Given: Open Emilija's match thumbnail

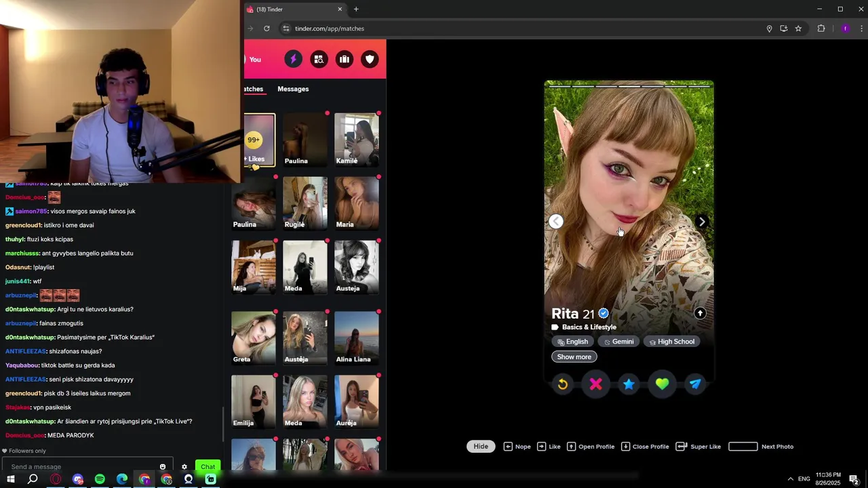Looking at the screenshot, I should coord(254,402).
